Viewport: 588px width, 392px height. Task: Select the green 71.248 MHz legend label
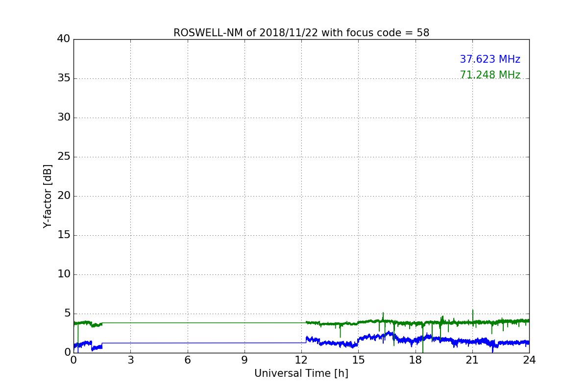coord(490,75)
